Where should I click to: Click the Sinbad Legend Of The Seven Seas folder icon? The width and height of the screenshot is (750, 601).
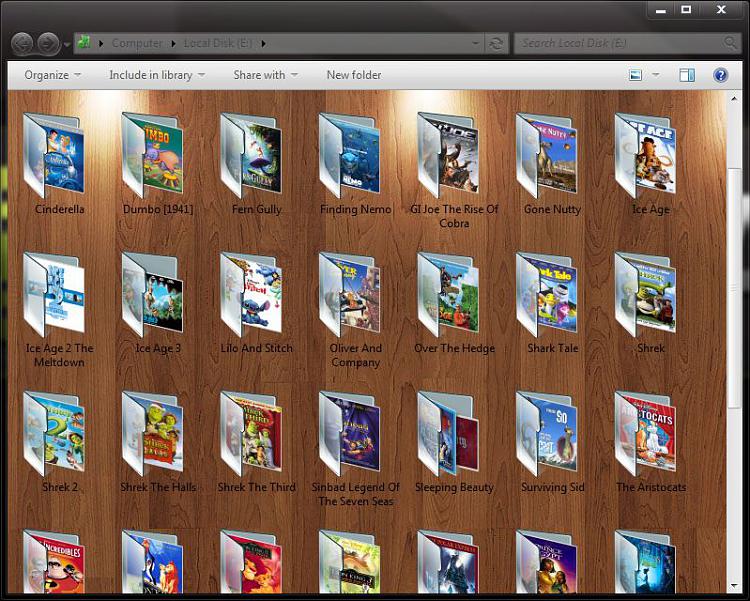(350, 434)
